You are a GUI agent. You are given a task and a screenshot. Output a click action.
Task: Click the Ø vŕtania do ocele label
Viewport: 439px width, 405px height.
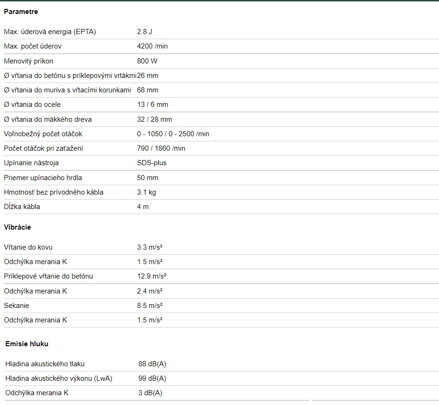coord(32,105)
